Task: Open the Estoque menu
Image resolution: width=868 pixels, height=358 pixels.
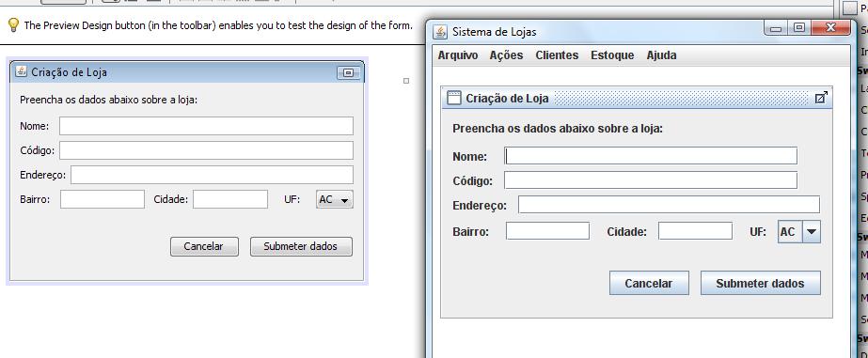Action: click(x=612, y=55)
